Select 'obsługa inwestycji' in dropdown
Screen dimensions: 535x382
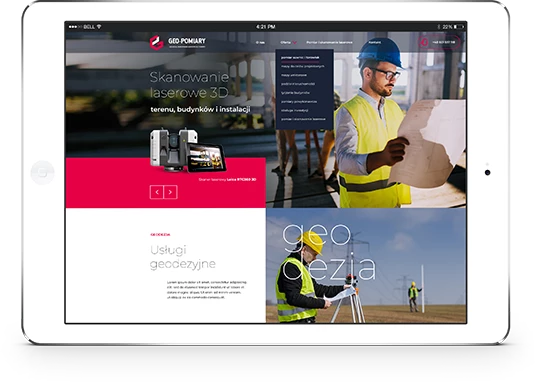pos(295,111)
